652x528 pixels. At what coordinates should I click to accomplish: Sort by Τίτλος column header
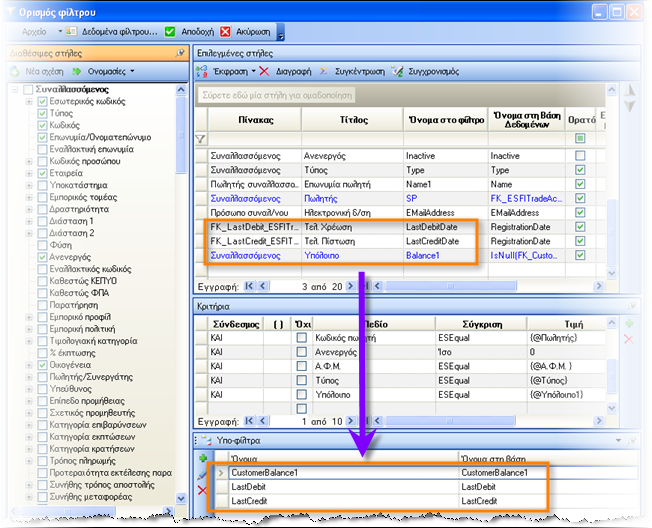[x=353, y=120]
